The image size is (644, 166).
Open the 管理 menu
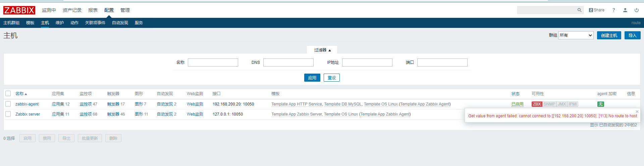(x=125, y=10)
